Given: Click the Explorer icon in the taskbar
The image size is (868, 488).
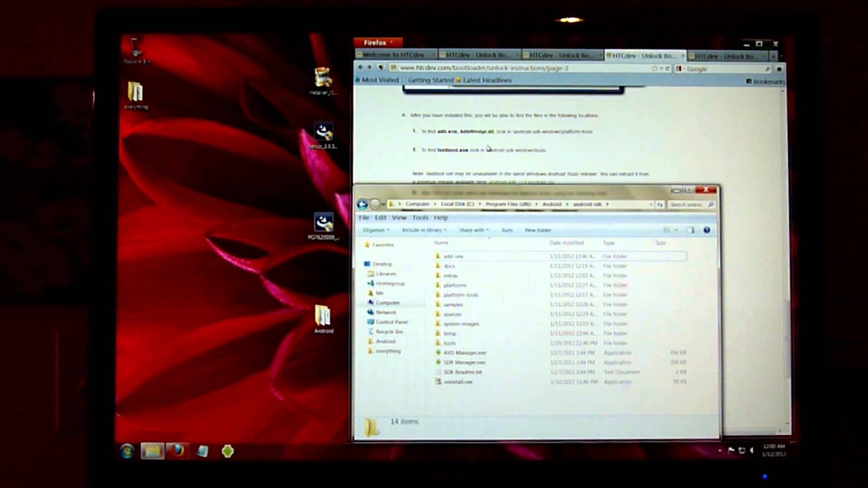Looking at the screenshot, I should [153, 451].
